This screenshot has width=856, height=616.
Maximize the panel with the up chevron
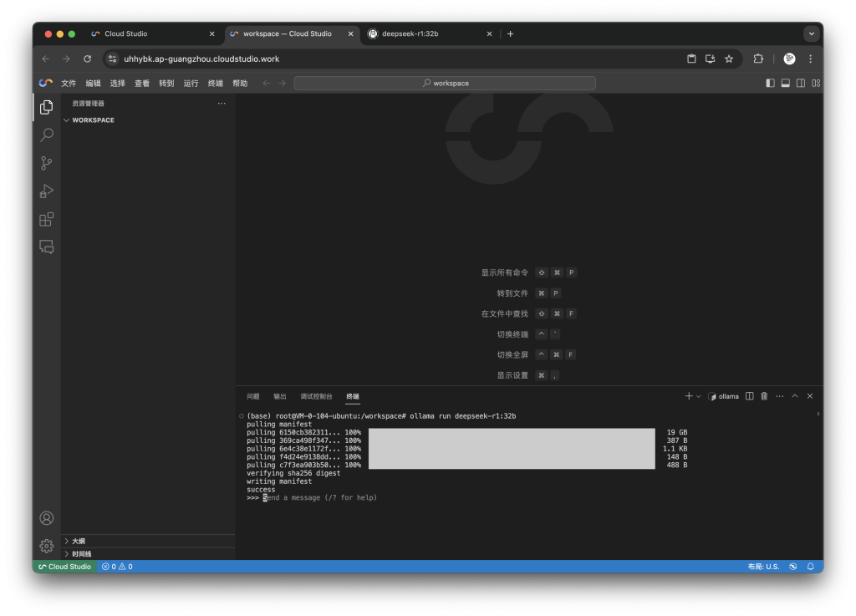[x=795, y=396]
